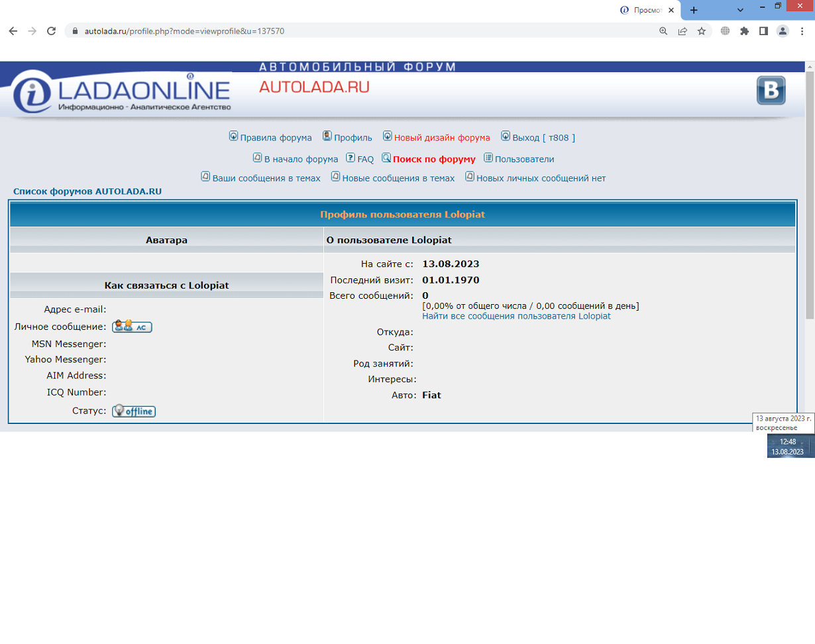Toggle the Chrome side panel

pyautogui.click(x=763, y=31)
